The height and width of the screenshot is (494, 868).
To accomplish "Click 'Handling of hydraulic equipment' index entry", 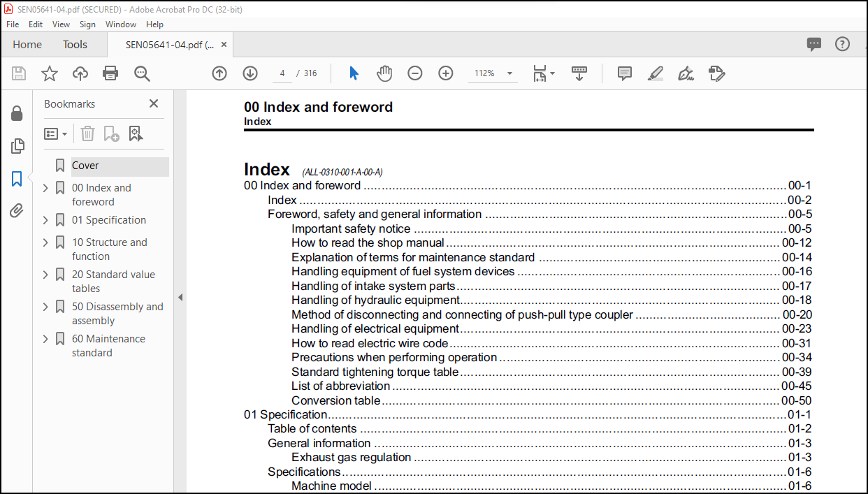I will [375, 300].
